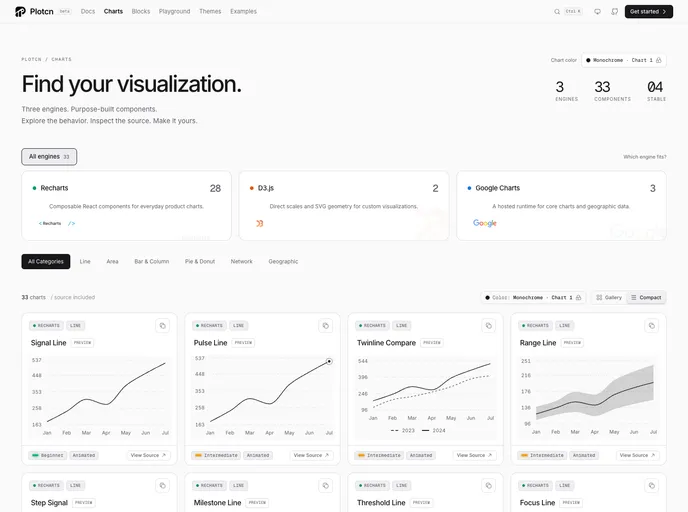Click the Milestone Line card title
Viewport: 688px width, 512px height.
tap(218, 503)
